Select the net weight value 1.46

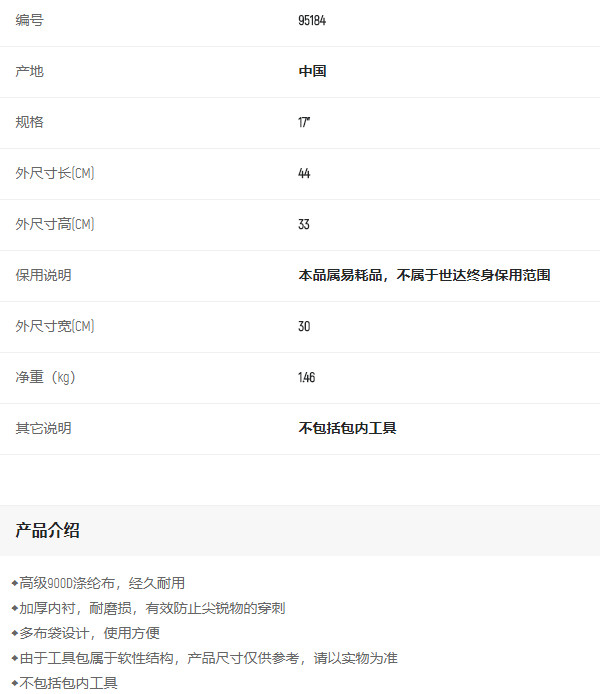pyautogui.click(x=306, y=378)
